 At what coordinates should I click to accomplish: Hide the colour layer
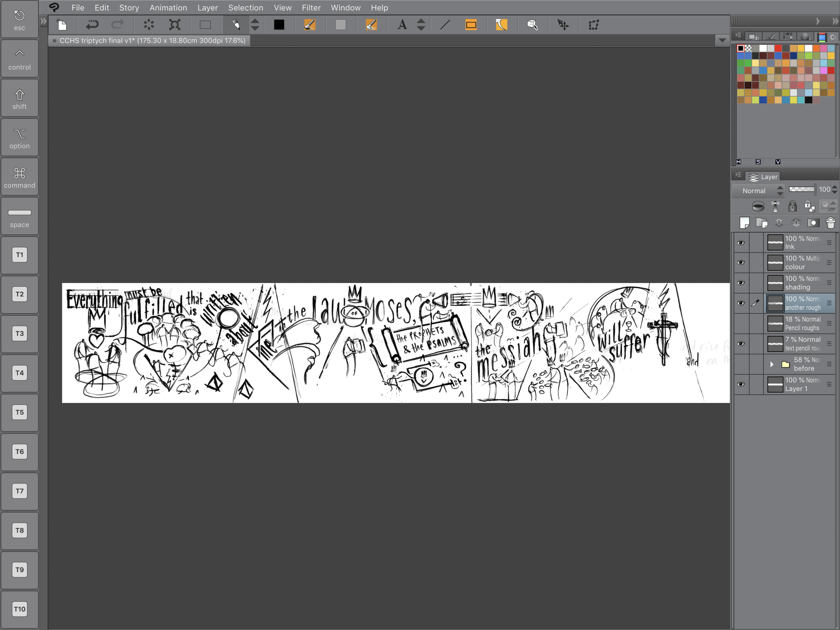click(741, 263)
